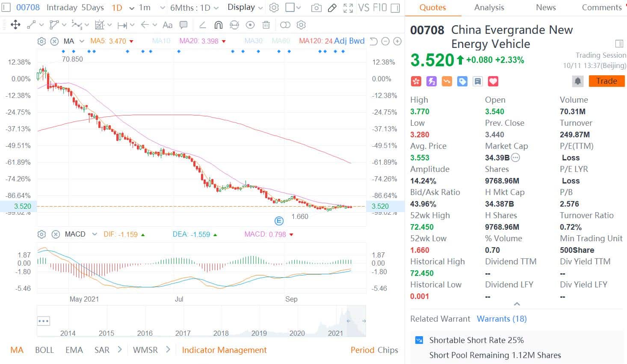Dismiss the MA indicator with the X icon

click(55, 41)
